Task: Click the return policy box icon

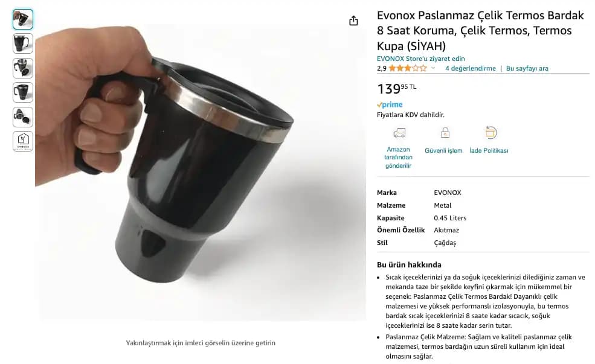Action: pyautogui.click(x=490, y=132)
